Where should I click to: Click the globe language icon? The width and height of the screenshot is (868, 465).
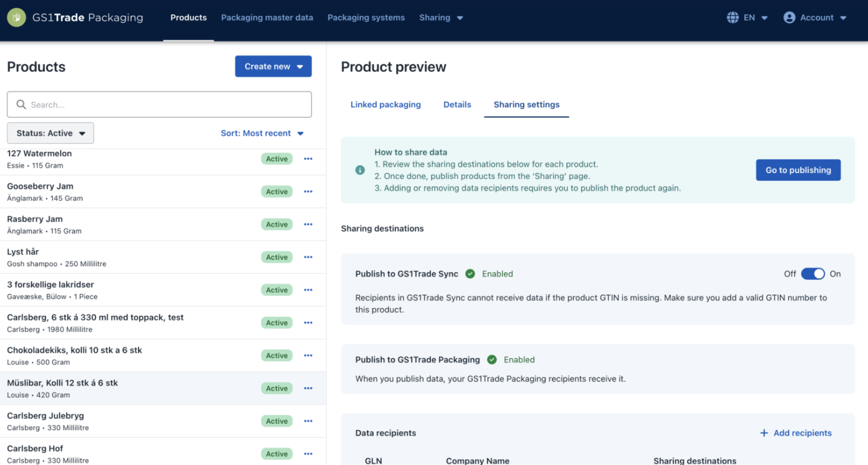pyautogui.click(x=732, y=18)
